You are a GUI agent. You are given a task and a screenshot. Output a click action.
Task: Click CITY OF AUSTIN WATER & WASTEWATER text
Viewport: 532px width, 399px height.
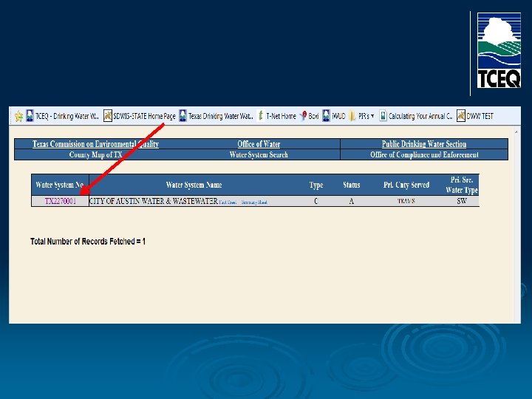pos(154,201)
